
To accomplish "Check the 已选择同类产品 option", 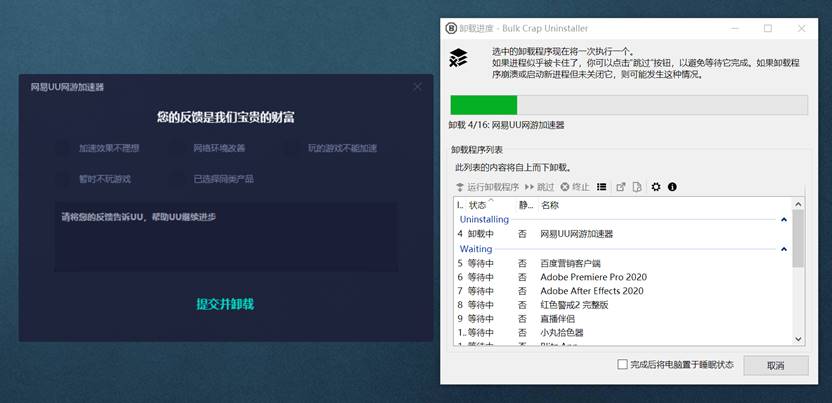I will click(177, 179).
